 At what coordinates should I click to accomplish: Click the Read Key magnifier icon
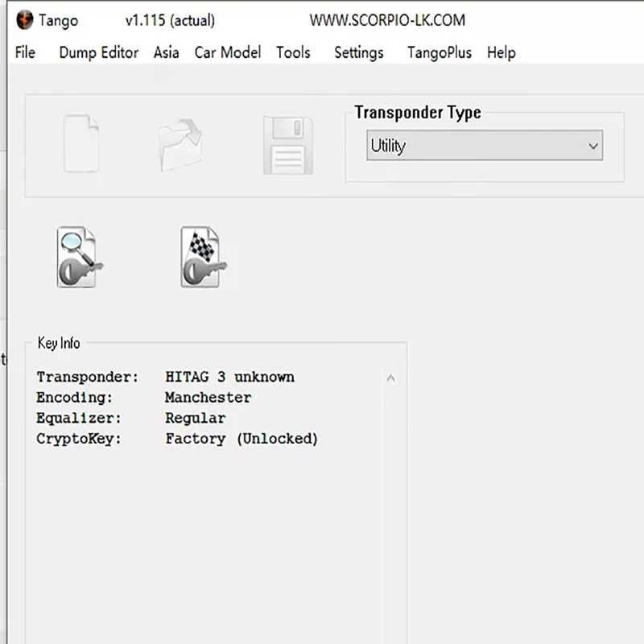[x=80, y=257]
